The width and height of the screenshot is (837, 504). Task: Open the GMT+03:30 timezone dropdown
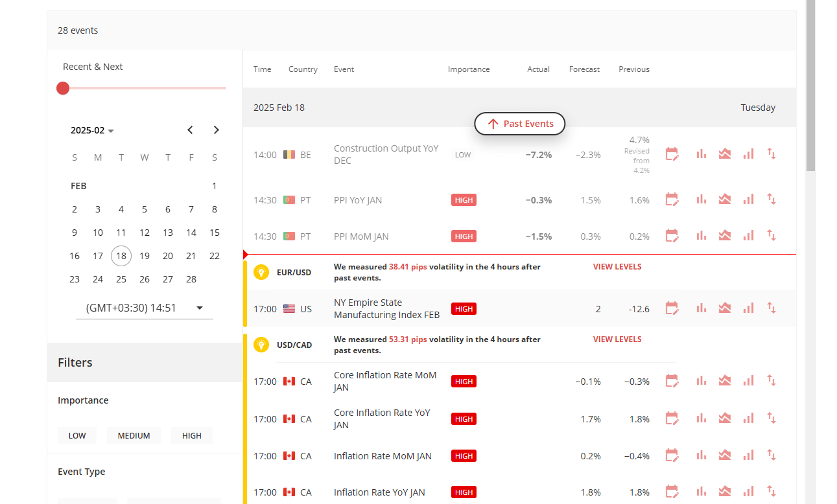[145, 308]
